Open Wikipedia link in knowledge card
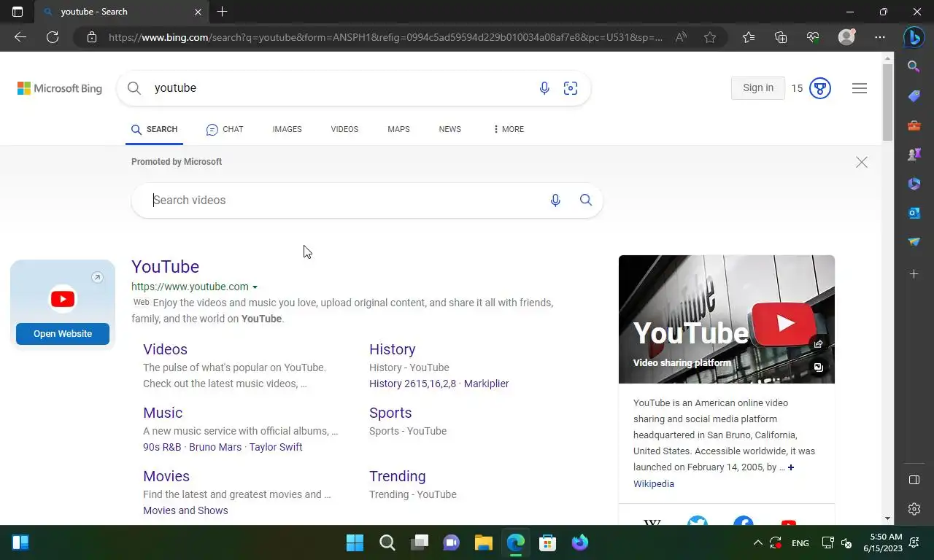 pos(654,484)
